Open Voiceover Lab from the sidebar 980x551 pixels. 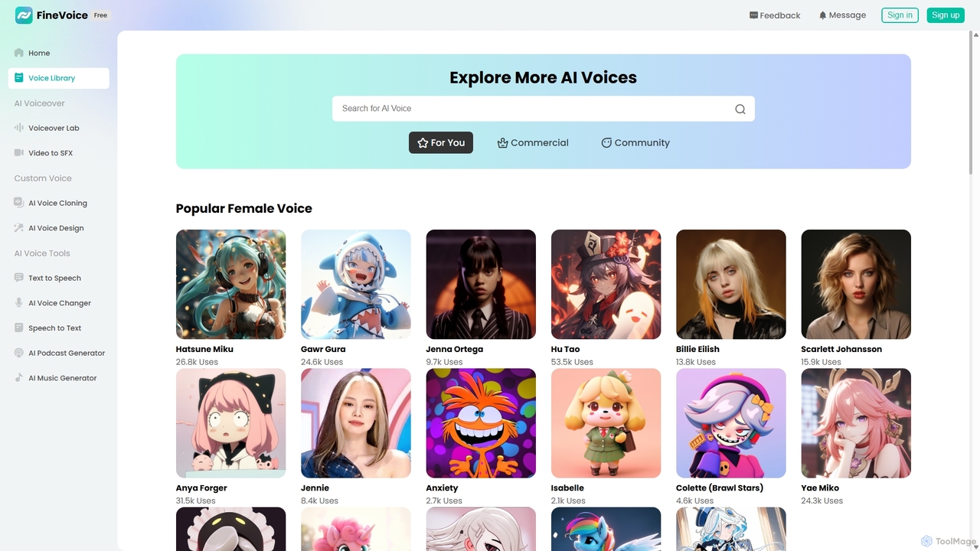point(59,128)
